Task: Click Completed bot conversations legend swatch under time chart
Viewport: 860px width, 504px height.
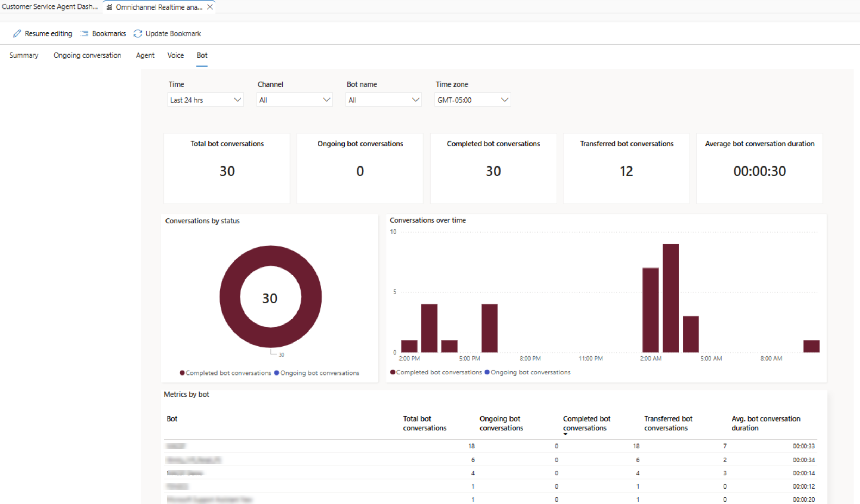Action: [393, 372]
